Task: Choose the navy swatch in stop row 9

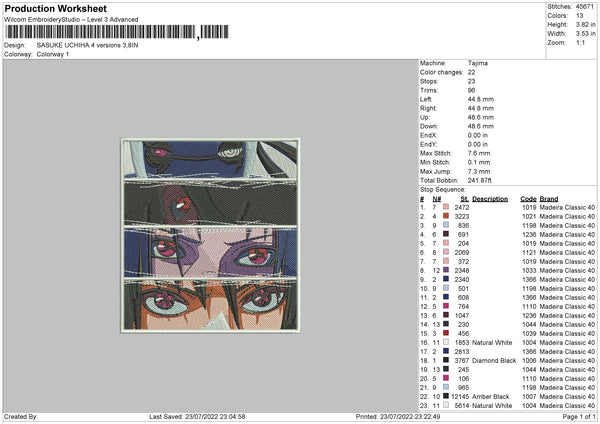Action: pyautogui.click(x=446, y=279)
